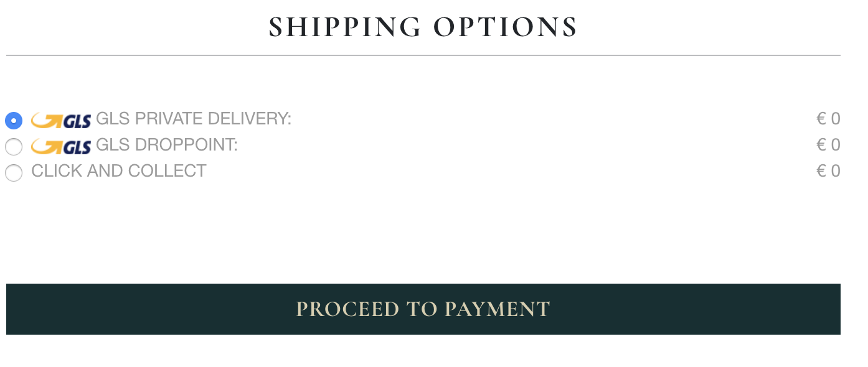Viewport: 868px width, 367px height.
Task: Click the GLS PRIVATE DELIVERY label text
Action: tap(194, 118)
